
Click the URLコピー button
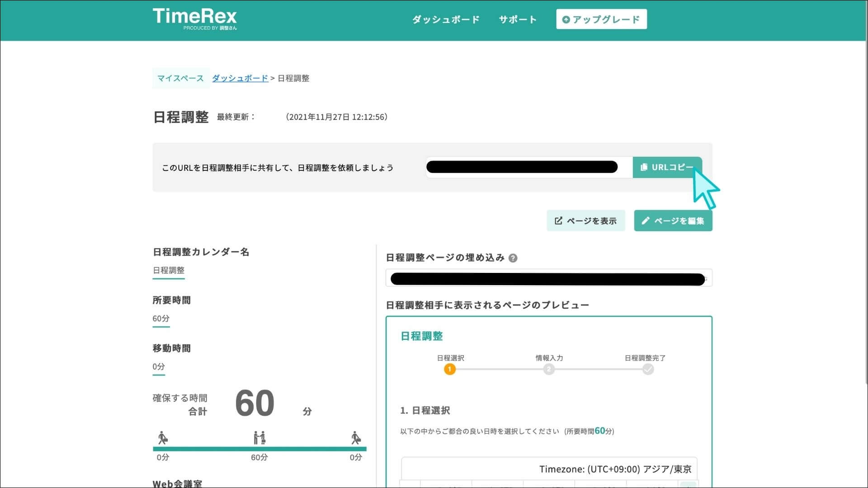pos(667,167)
